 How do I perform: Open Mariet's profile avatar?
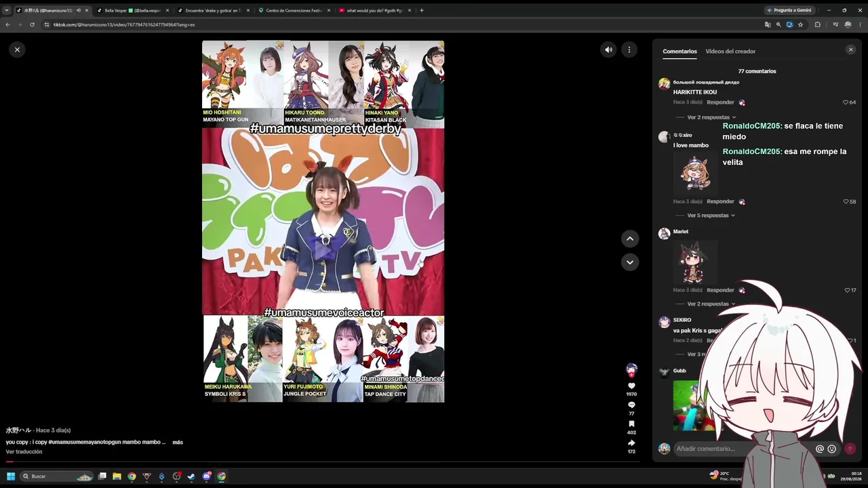(x=664, y=233)
